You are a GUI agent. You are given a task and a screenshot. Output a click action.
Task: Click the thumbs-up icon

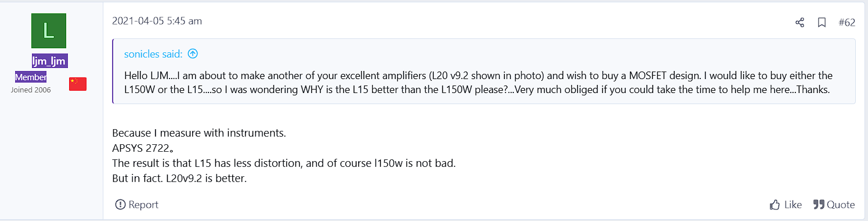(x=775, y=205)
